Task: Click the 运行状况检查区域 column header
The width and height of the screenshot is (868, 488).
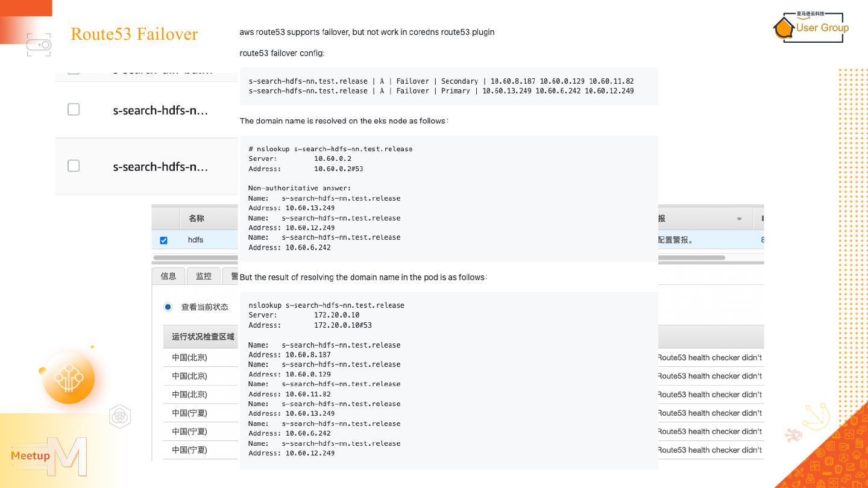Action: (203, 337)
